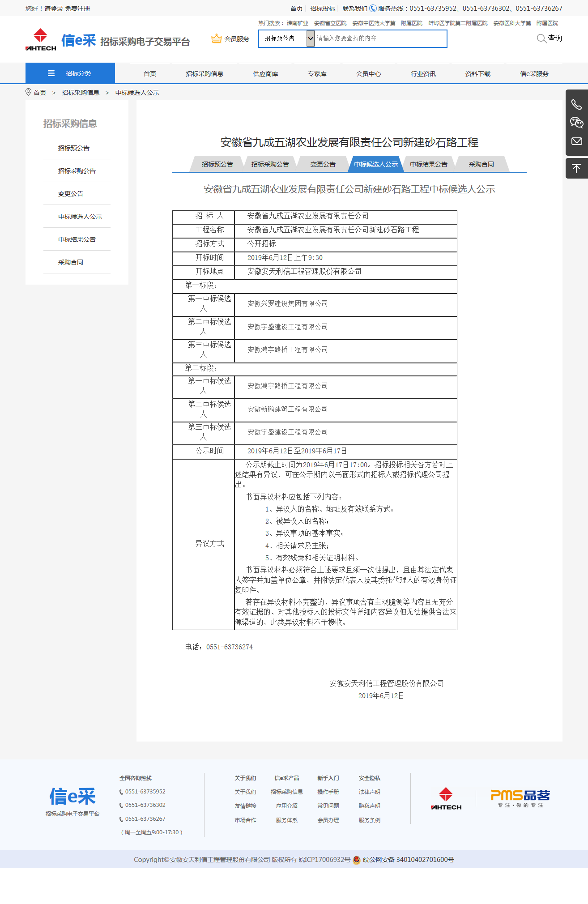Click 联系我们 link in top bar

355,9
